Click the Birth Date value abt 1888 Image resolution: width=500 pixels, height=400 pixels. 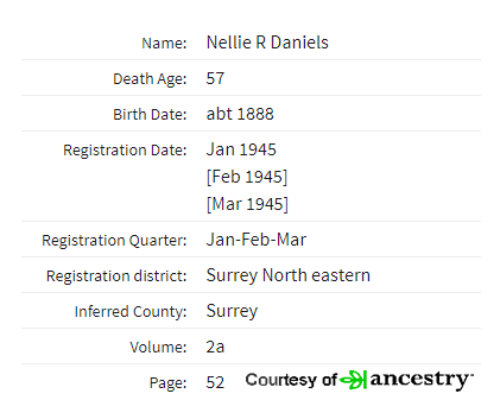click(x=240, y=114)
